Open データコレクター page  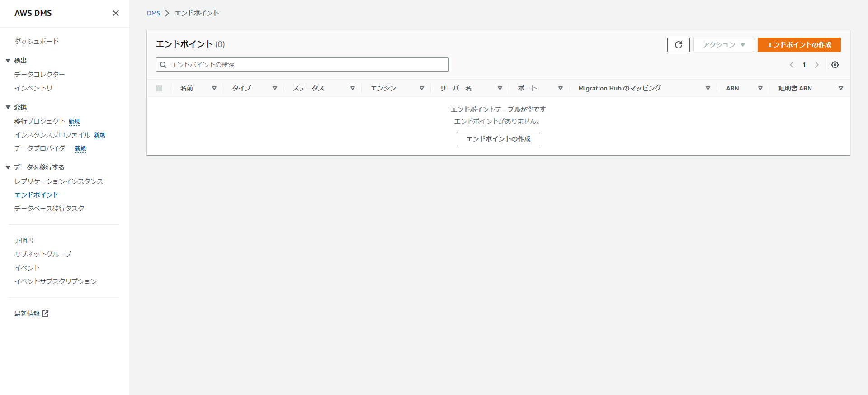click(40, 74)
